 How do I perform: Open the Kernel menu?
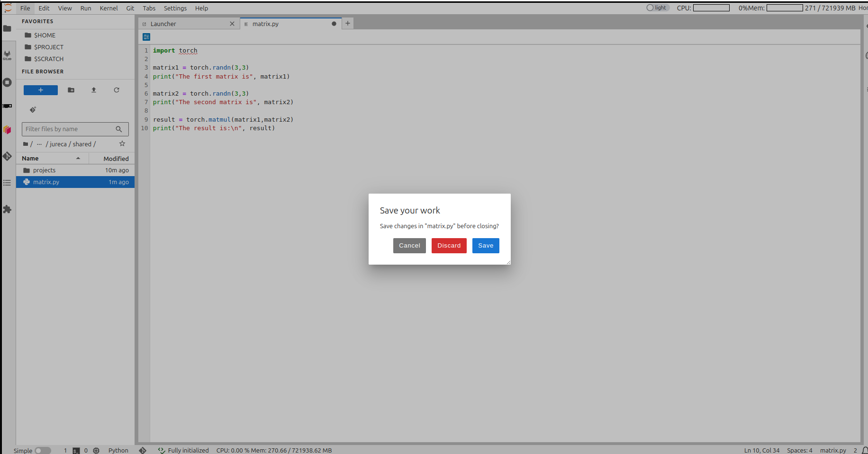pos(108,8)
